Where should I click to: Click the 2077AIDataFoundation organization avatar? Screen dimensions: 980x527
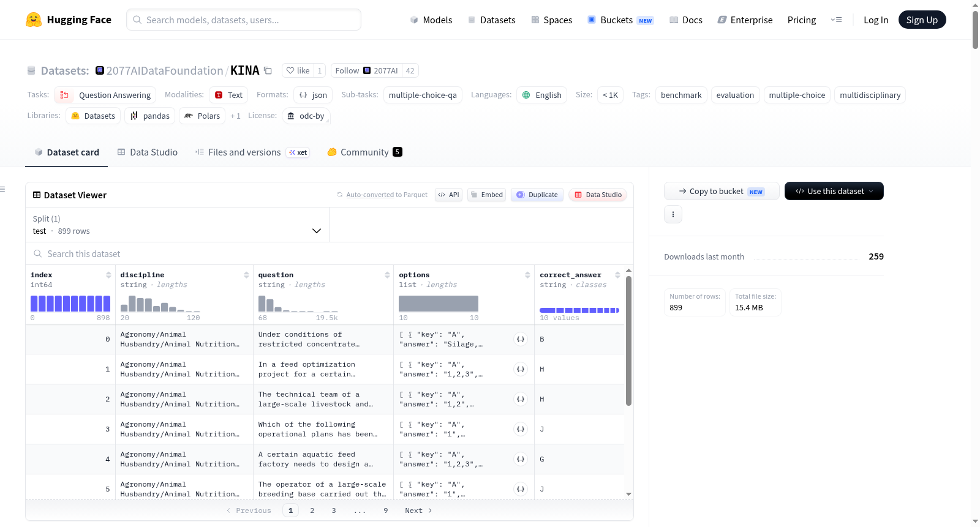[x=100, y=70]
